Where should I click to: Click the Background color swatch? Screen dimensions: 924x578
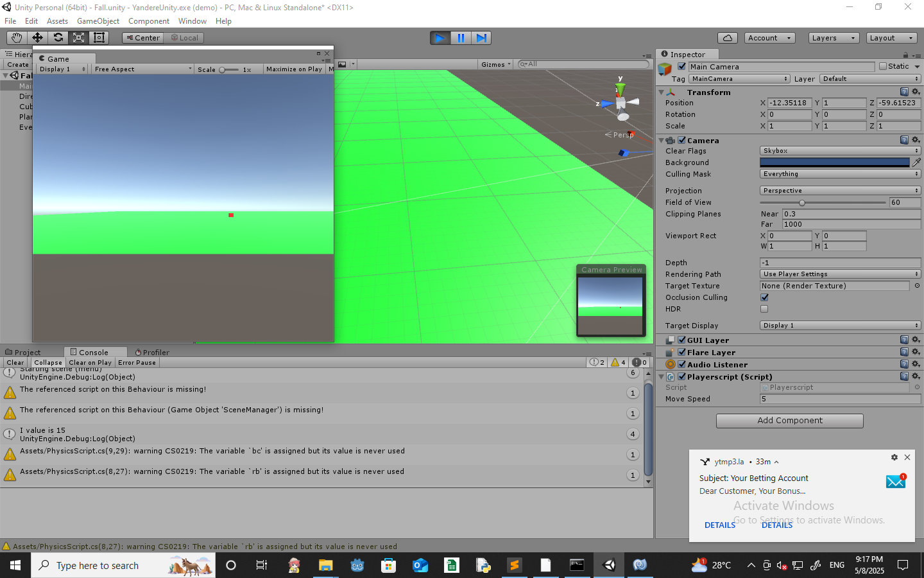[x=835, y=162]
